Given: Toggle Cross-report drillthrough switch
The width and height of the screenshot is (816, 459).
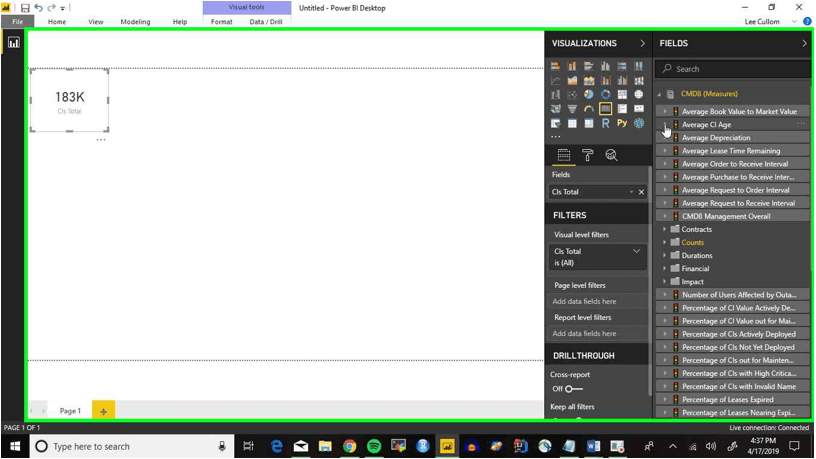Looking at the screenshot, I should tap(573, 389).
